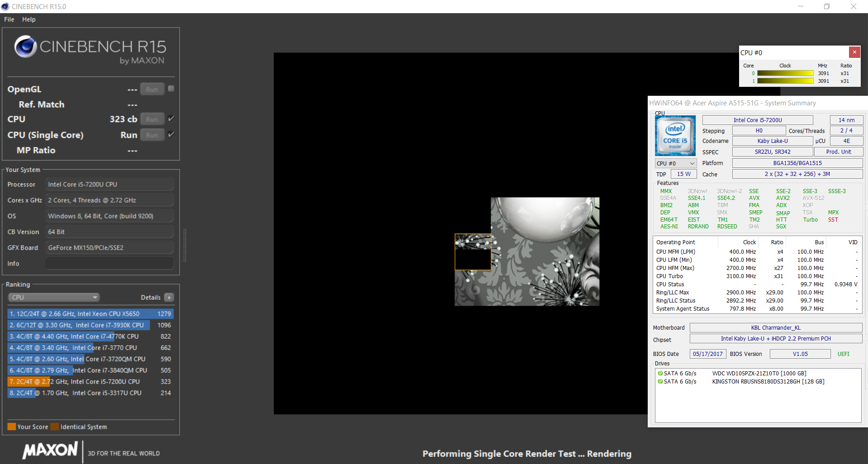The width and height of the screenshot is (868, 464).
Task: Click the CPU HFM (Max) row
Action: [757, 268]
